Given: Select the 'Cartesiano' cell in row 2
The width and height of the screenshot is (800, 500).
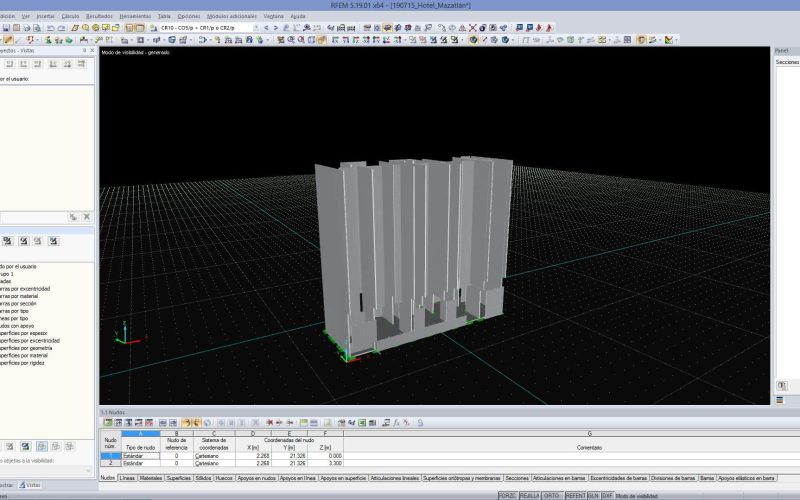Looking at the screenshot, I should click(214, 463).
